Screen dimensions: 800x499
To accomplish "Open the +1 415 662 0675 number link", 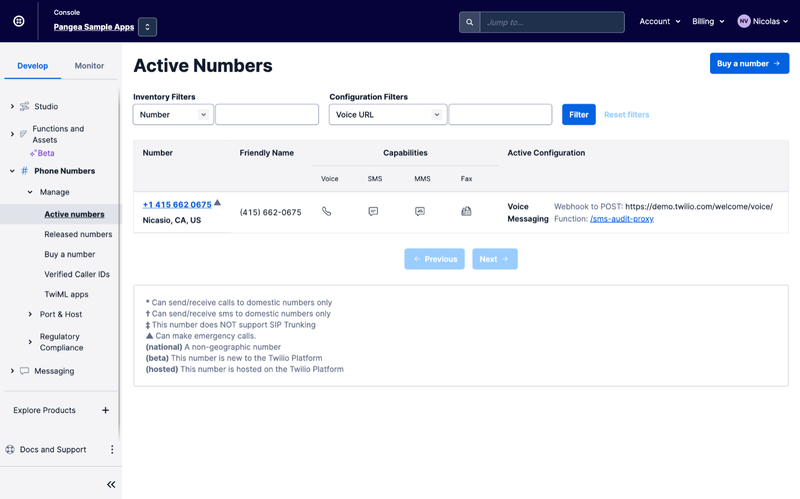I will [177, 205].
